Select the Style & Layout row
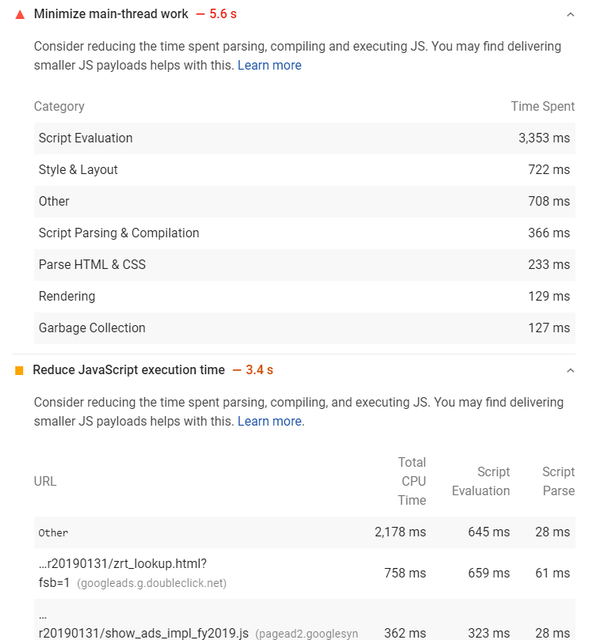The width and height of the screenshot is (593, 640). [x=304, y=170]
